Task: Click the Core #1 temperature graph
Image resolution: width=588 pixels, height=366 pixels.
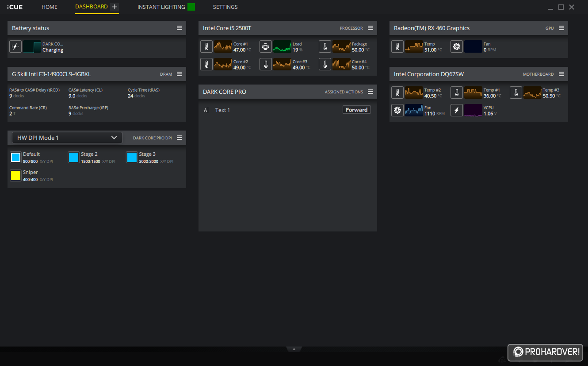Action: coord(223,46)
